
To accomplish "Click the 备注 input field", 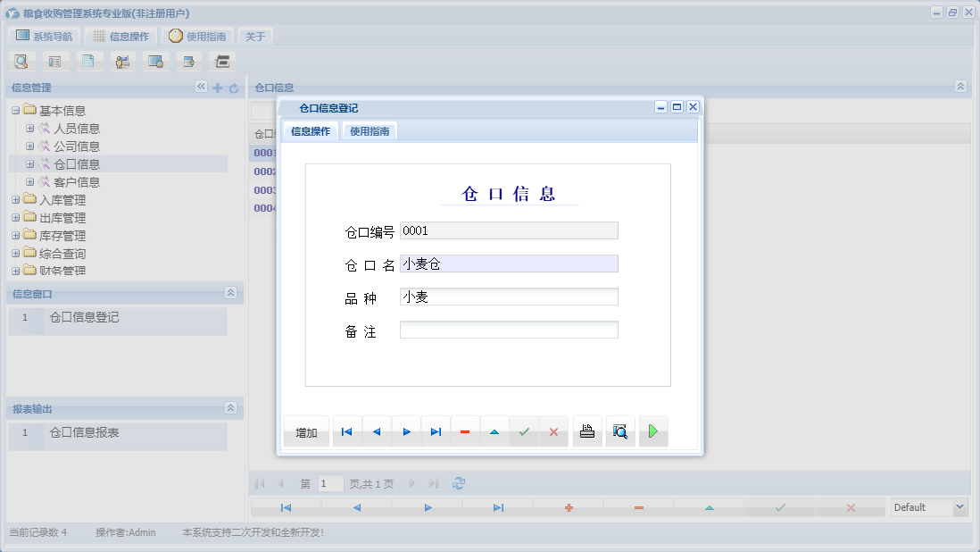I will [509, 329].
